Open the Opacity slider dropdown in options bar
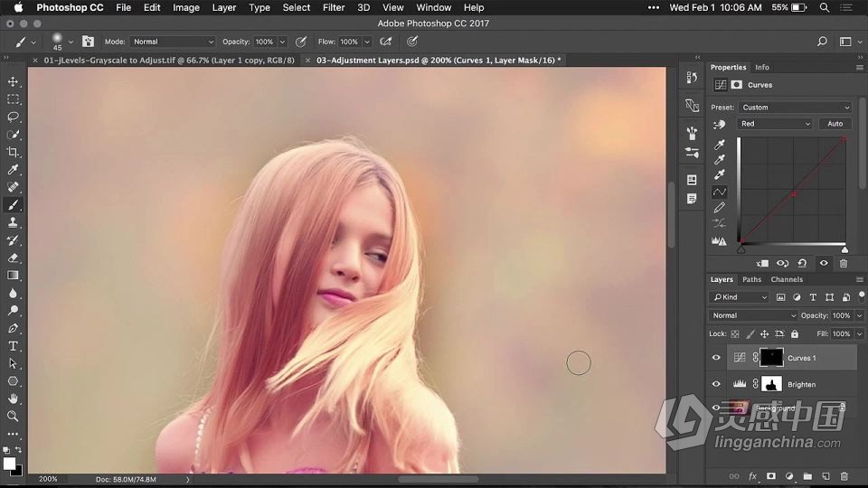Screen dimensions: 868x488 tap(282, 42)
